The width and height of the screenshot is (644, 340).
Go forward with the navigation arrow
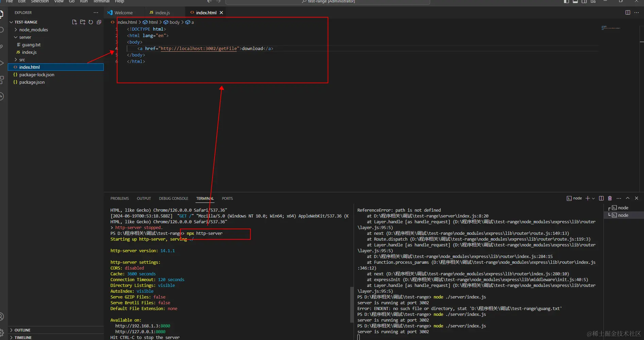[x=218, y=1]
